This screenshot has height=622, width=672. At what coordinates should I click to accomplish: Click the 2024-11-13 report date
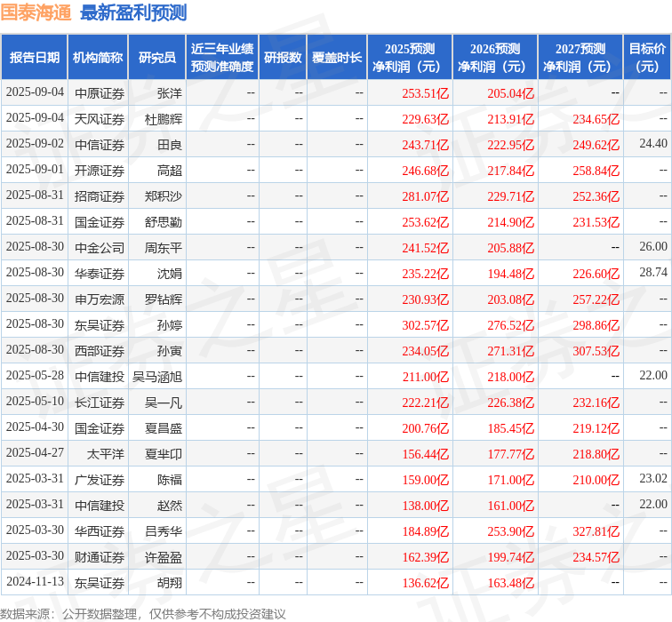click(x=35, y=581)
